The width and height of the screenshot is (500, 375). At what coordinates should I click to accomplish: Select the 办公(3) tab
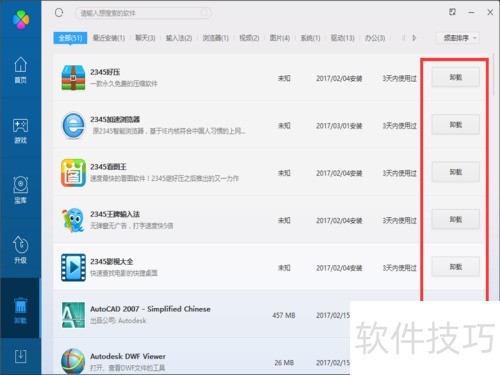point(375,38)
